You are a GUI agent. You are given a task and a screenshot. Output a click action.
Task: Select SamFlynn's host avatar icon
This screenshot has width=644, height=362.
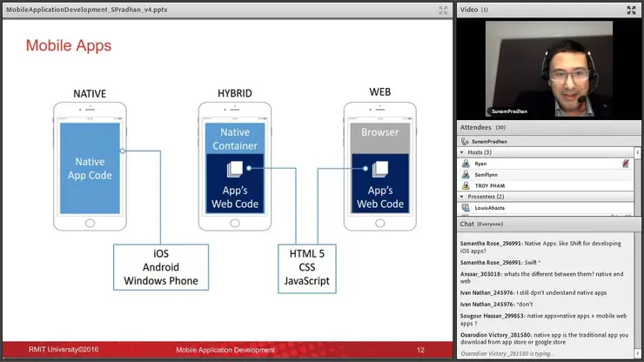pyautogui.click(x=466, y=175)
